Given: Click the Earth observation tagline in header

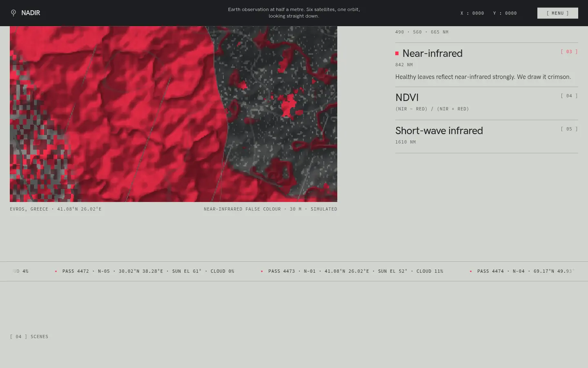Looking at the screenshot, I should 294,13.
